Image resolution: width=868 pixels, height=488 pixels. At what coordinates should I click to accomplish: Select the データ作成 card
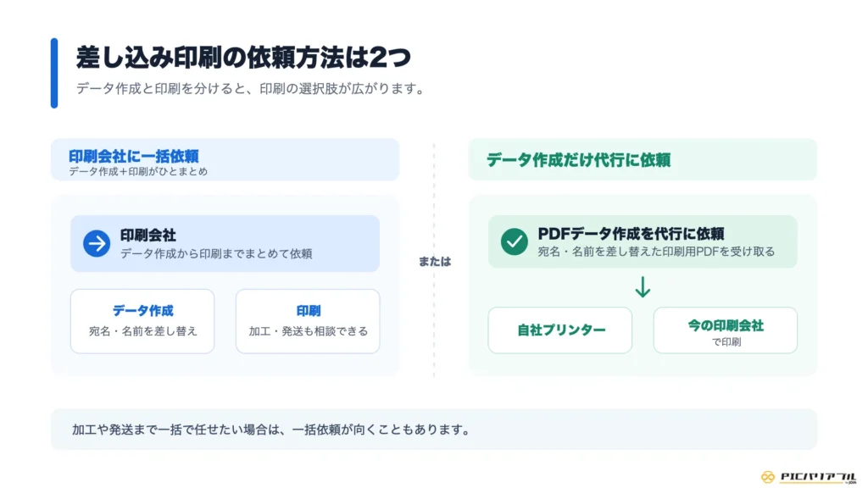[x=142, y=321]
